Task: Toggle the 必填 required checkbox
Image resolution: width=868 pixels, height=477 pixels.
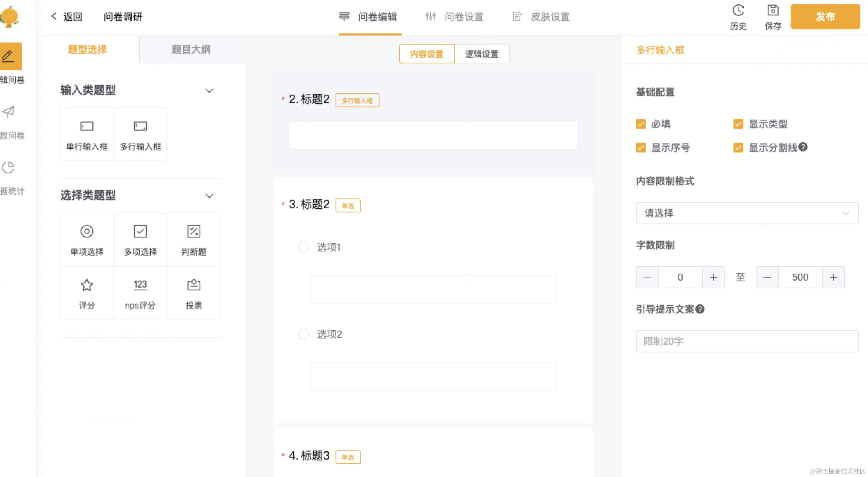Action: pyautogui.click(x=640, y=124)
